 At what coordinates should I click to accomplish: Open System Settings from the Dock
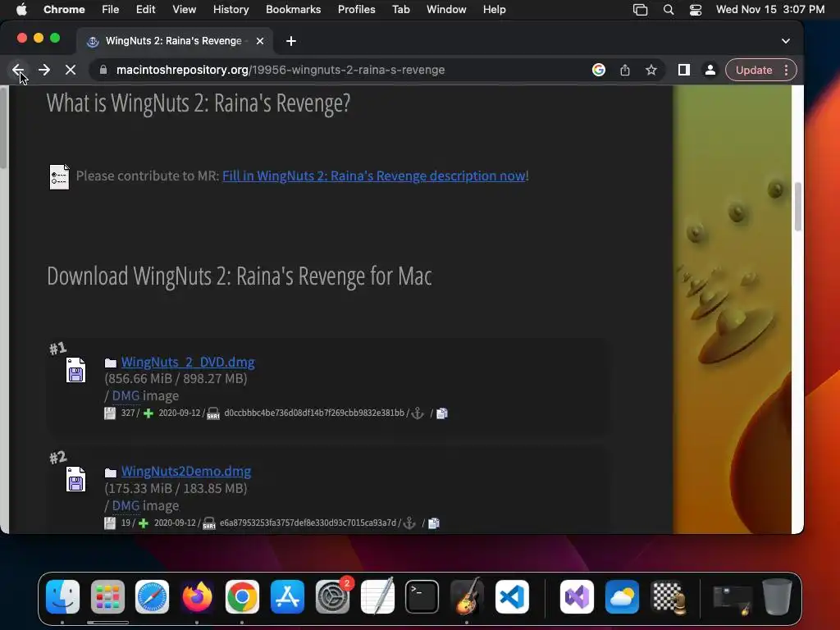332,597
